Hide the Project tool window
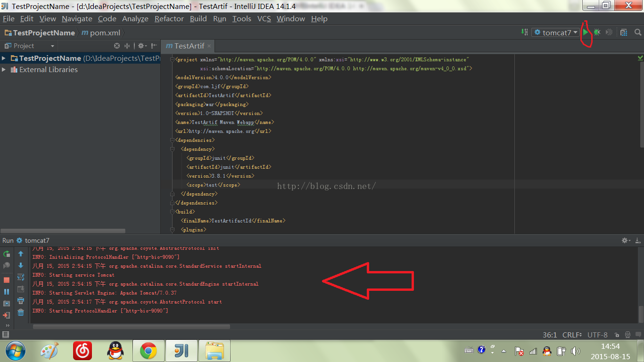The height and width of the screenshot is (362, 644). click(x=154, y=46)
